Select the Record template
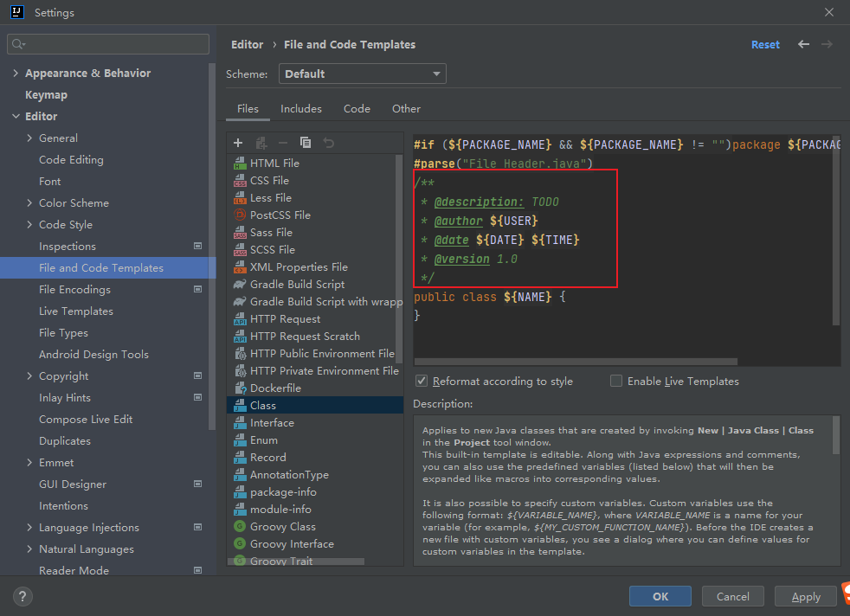Viewport: 850px width, 616px height. [x=315, y=458]
